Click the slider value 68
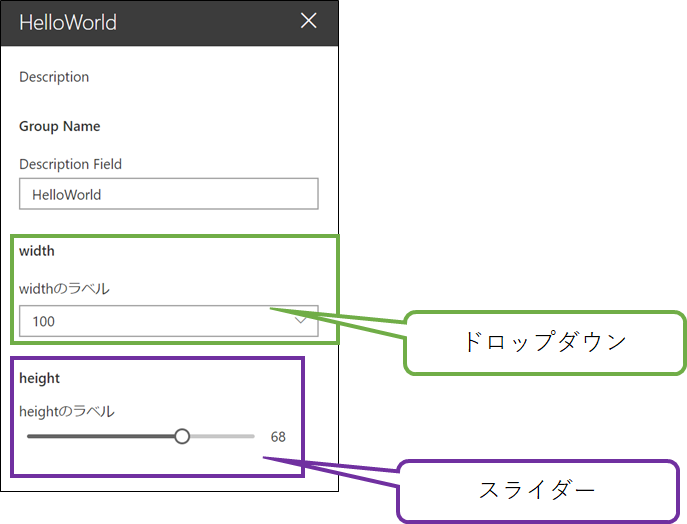The height and width of the screenshot is (524, 687). [278, 437]
